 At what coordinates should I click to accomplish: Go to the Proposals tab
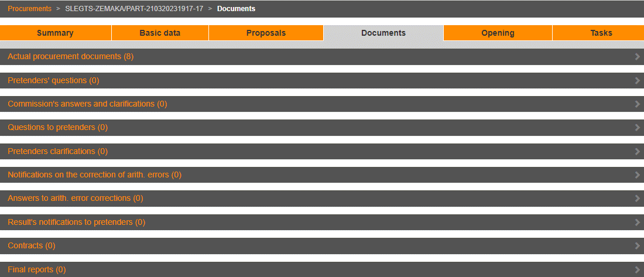click(x=266, y=33)
